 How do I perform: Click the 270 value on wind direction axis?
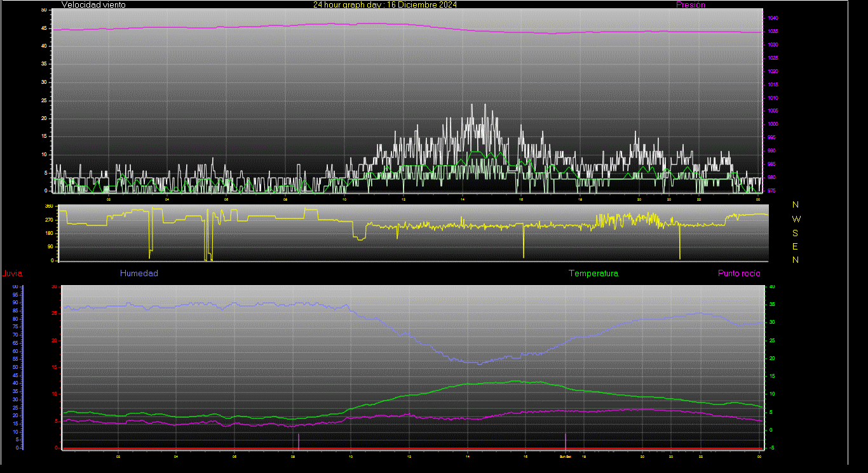[x=50, y=220]
